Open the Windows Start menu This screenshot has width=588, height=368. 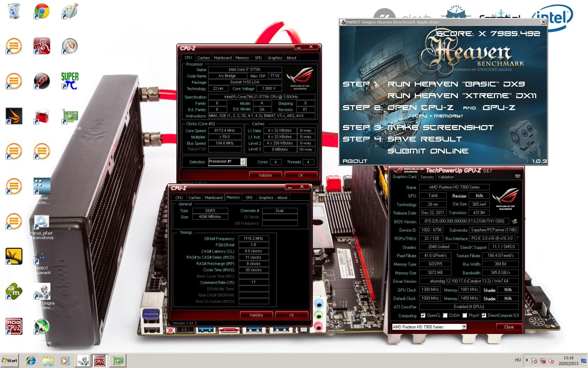pos(10,360)
